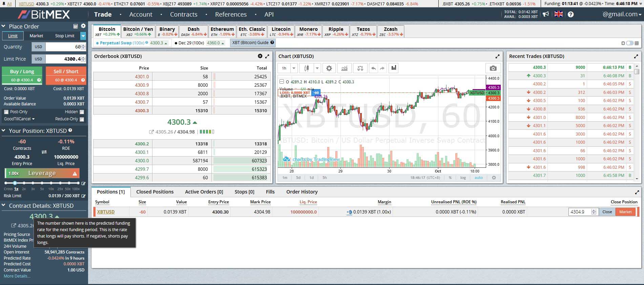Click the Quantity input field

[x=66, y=47]
